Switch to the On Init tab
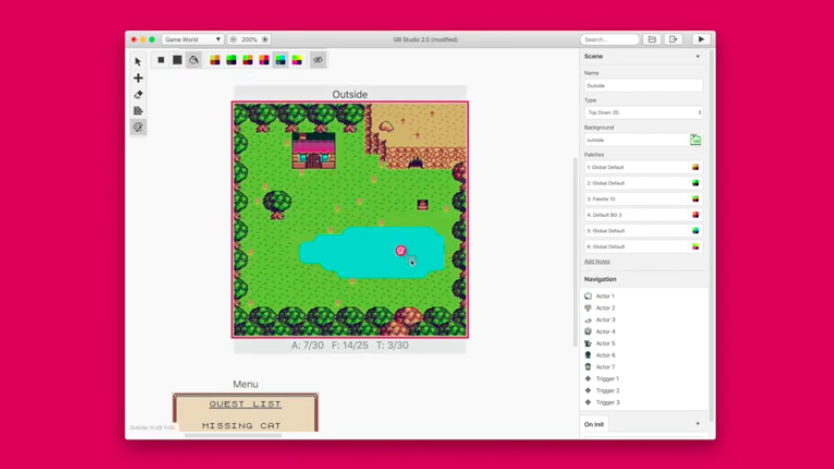The image size is (834, 469). point(594,424)
